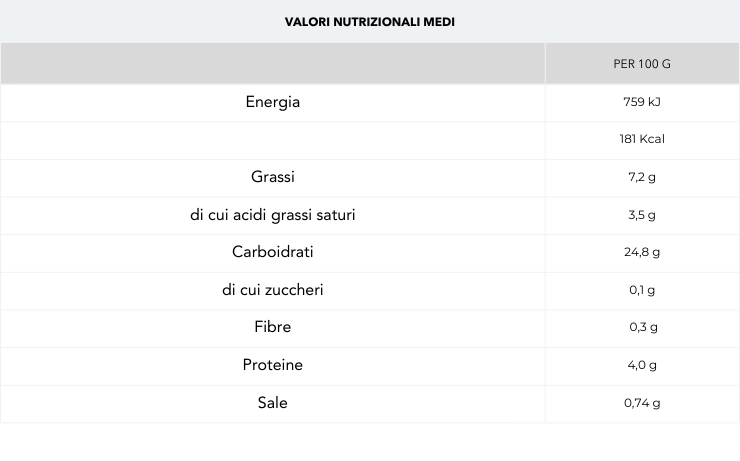Image resolution: width=740 pixels, height=461 pixels.
Task: Click the "24,8 g" carbohydrate value
Action: click(642, 252)
